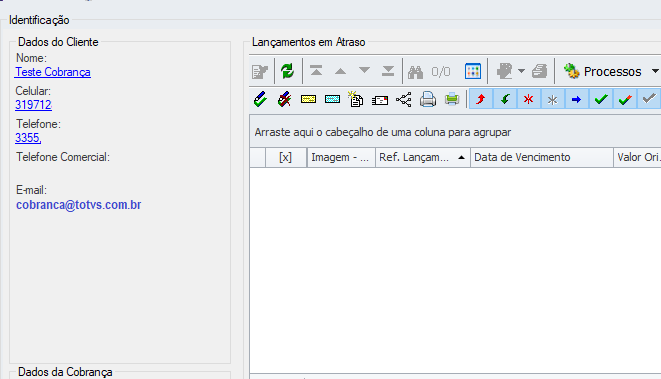Click the group-by column header hint bar
The height and width of the screenshot is (379, 661).
coord(455,132)
